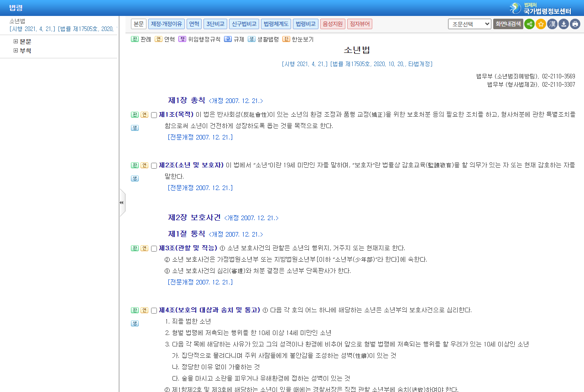This screenshot has height=392, width=584.
Task: Open the 국가법령정보센터 logo
Action: [540, 8]
